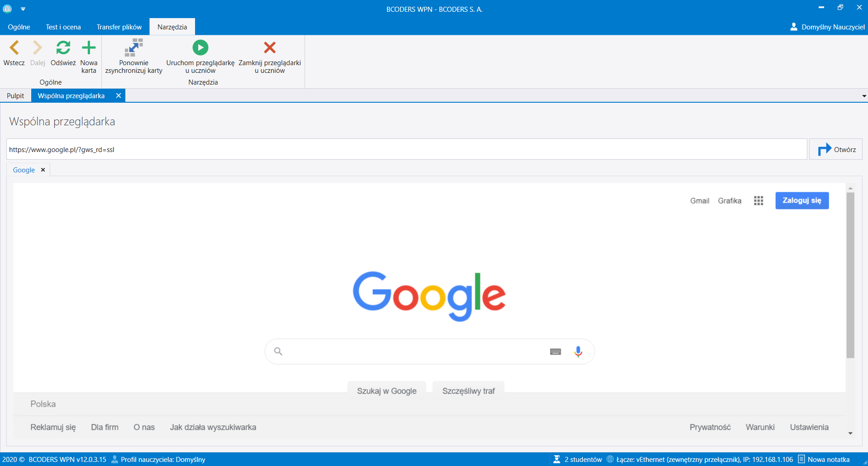Screen dimensions: 868x466
Task: Click the BCODERS WPN v12.0.3.15 text
Action: point(67,459)
